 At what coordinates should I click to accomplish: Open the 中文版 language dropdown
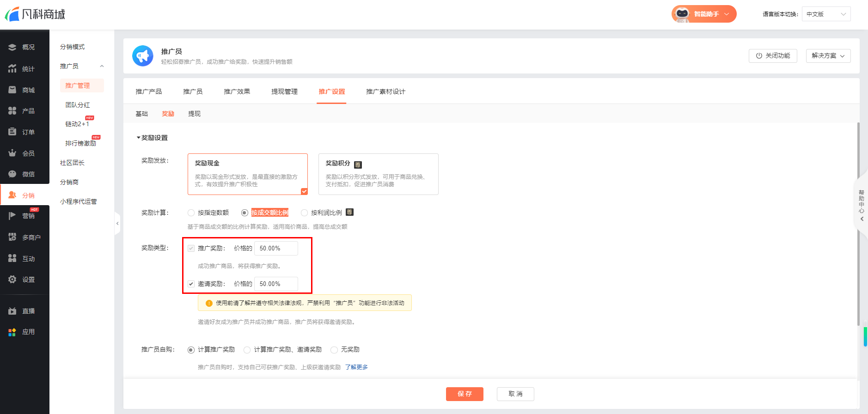point(826,14)
